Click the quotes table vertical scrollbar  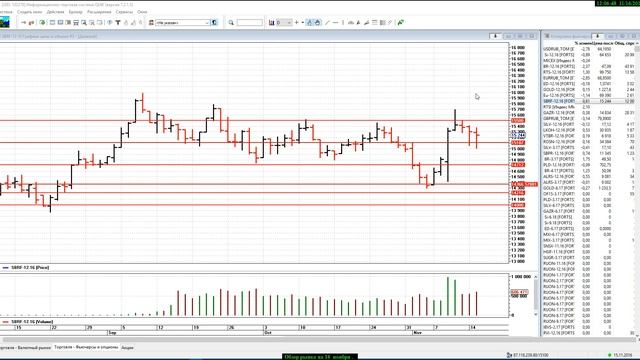point(638,190)
